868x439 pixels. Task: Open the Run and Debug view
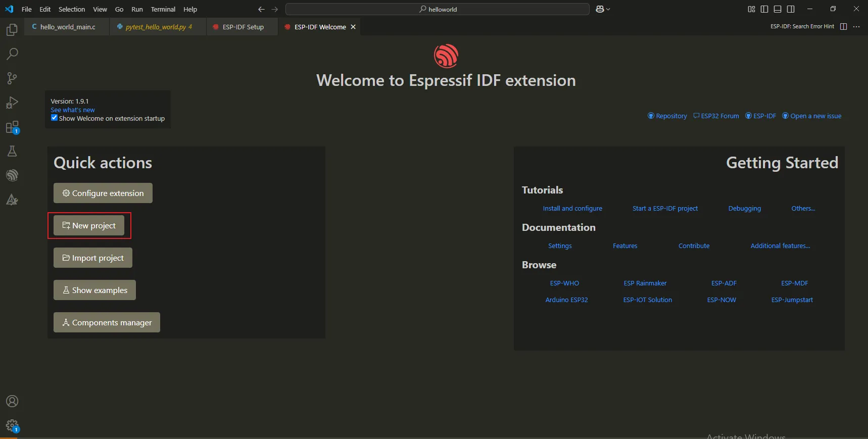[12, 103]
